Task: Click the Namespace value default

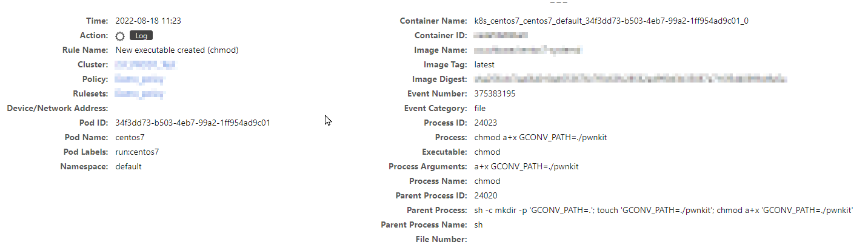Action: (128, 167)
